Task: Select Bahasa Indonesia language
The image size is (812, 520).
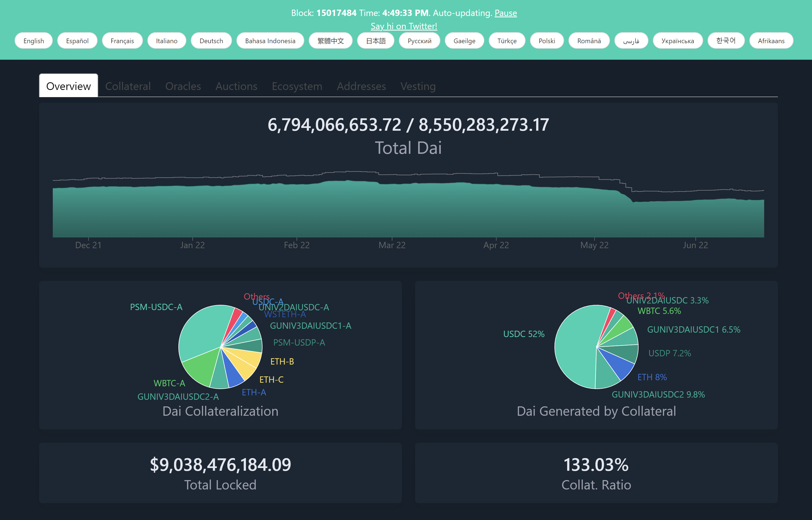Action: pyautogui.click(x=270, y=40)
